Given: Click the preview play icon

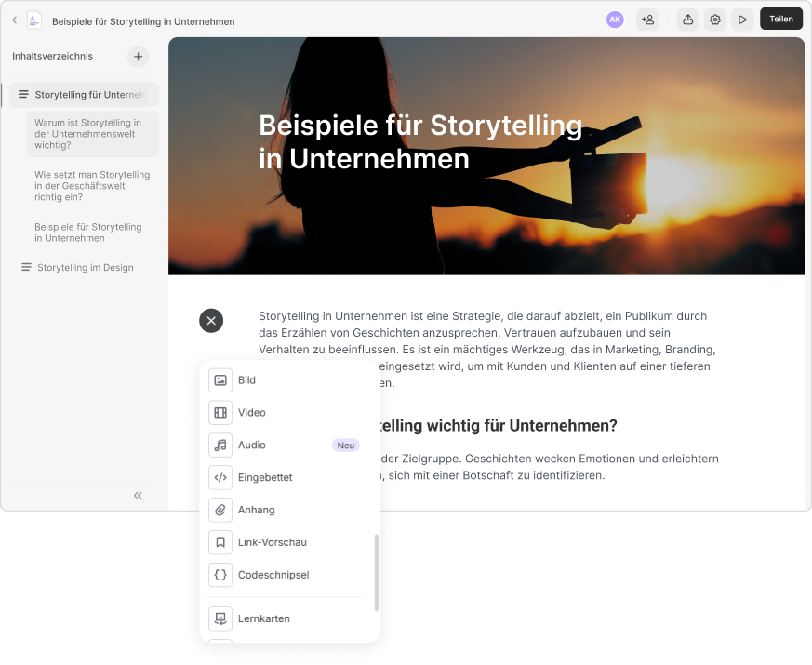Looking at the screenshot, I should point(742,20).
